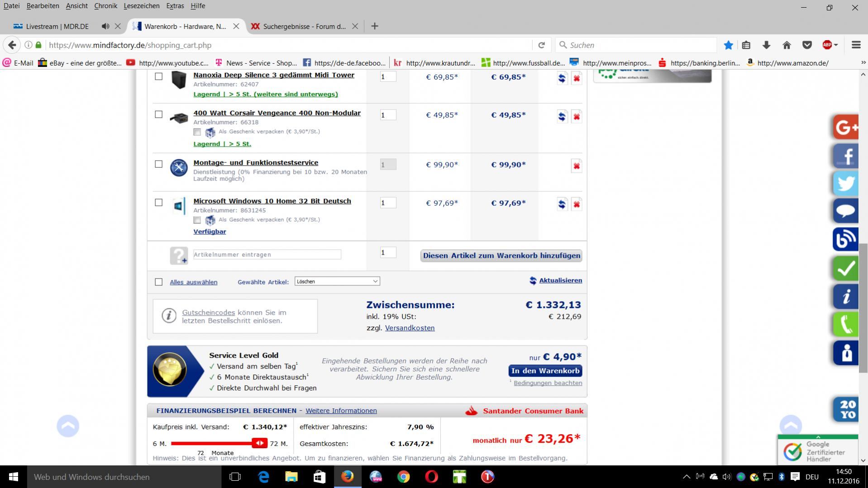Open the Lesezeichen menu
The width and height of the screenshot is (868, 488).
click(x=142, y=6)
